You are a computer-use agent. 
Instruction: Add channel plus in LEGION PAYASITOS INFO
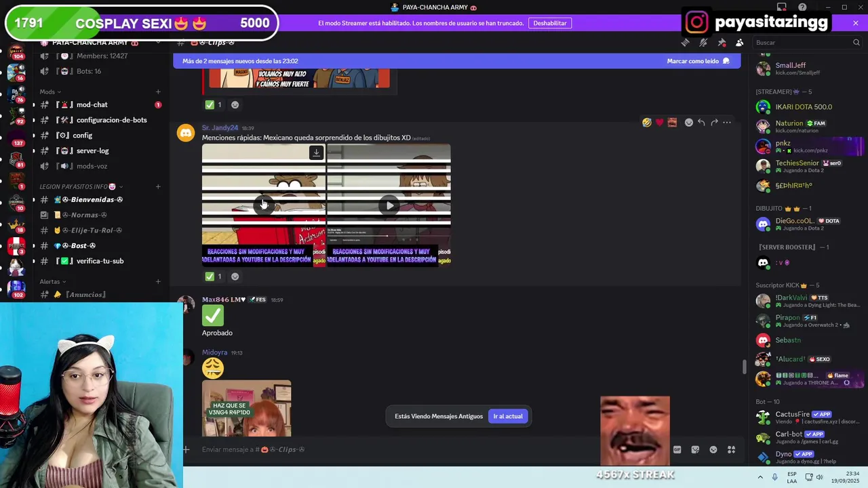pyautogui.click(x=158, y=186)
